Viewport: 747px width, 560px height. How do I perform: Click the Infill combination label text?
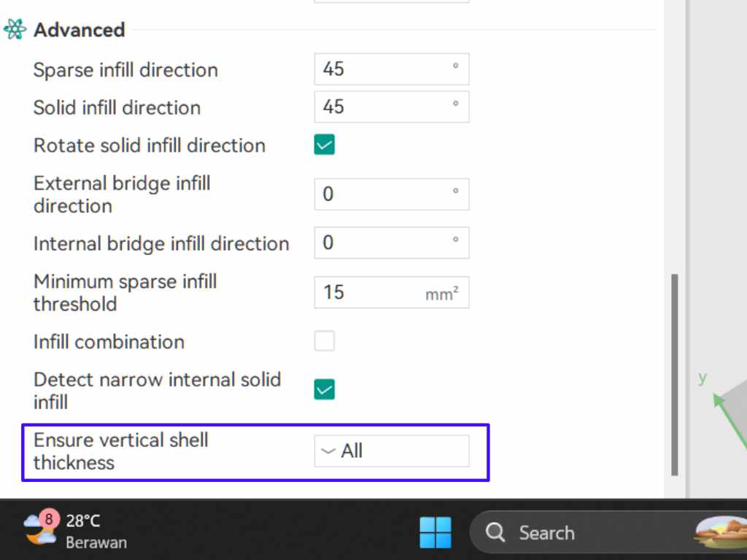tap(109, 342)
